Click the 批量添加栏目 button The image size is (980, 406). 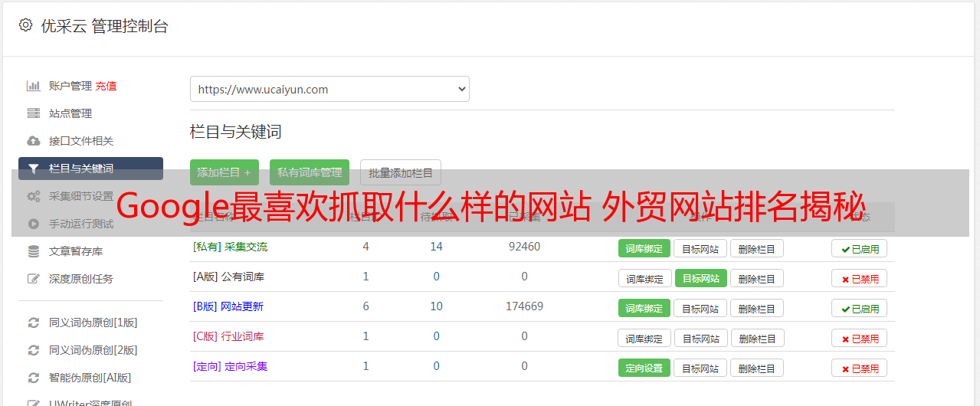401,172
